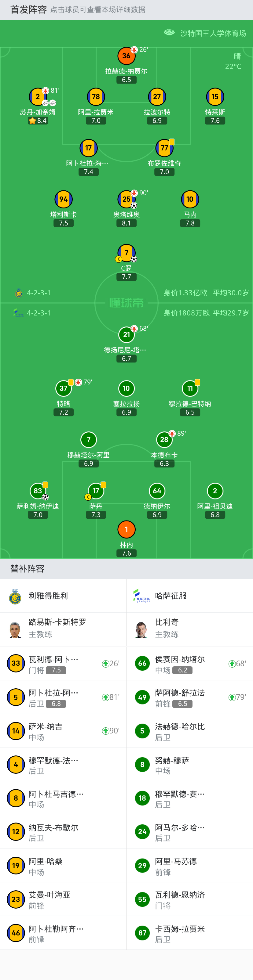Image resolution: width=253 pixels, height=980 pixels.
Task: Click 懂球帝 watermark at center circle
Action: pyautogui.click(x=127, y=303)
